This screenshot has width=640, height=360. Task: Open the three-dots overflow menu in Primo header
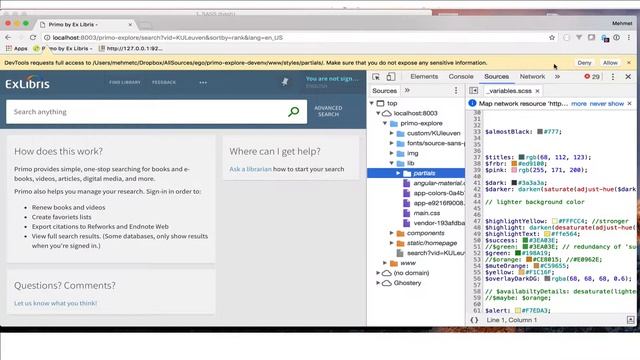(x=203, y=82)
